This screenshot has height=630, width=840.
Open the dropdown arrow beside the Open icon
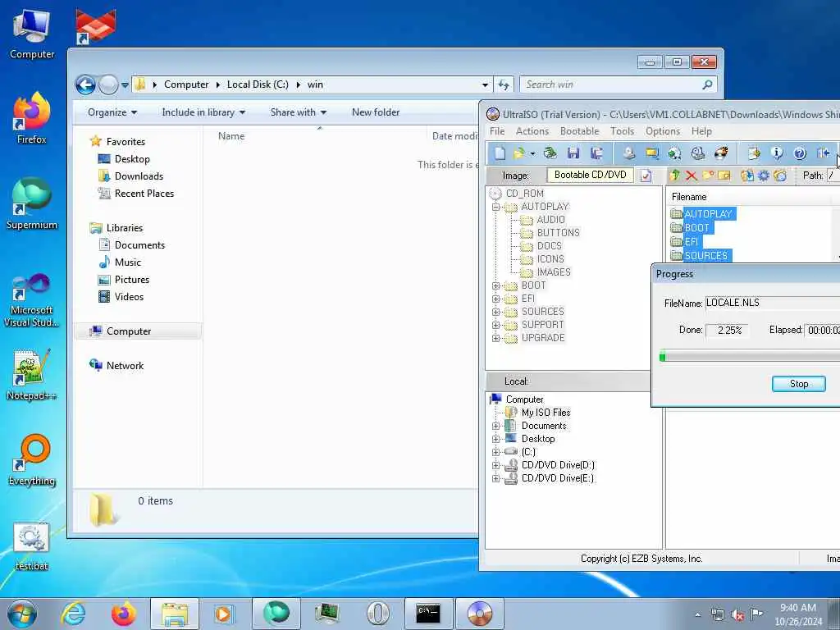tap(532, 153)
